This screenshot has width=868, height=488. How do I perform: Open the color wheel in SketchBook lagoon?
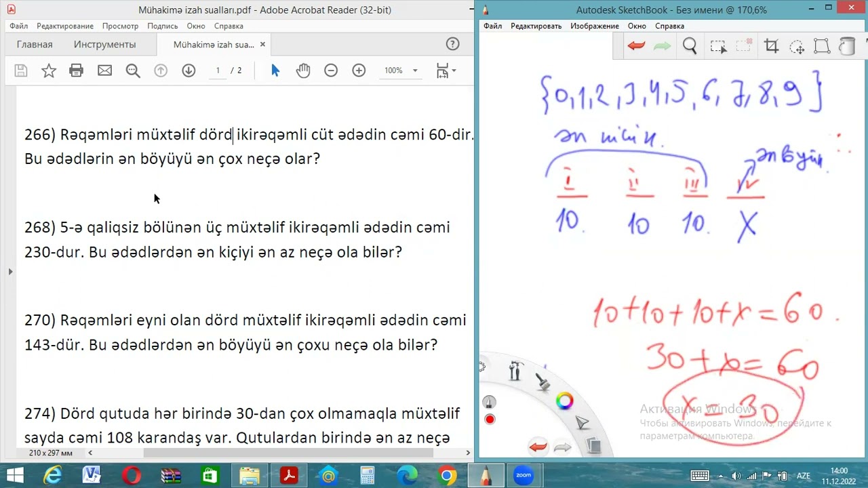tap(565, 401)
